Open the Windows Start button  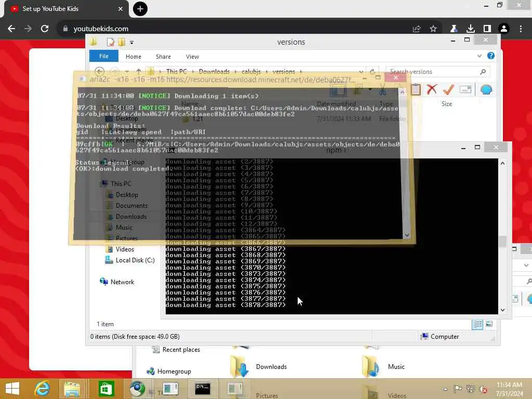click(x=12, y=389)
